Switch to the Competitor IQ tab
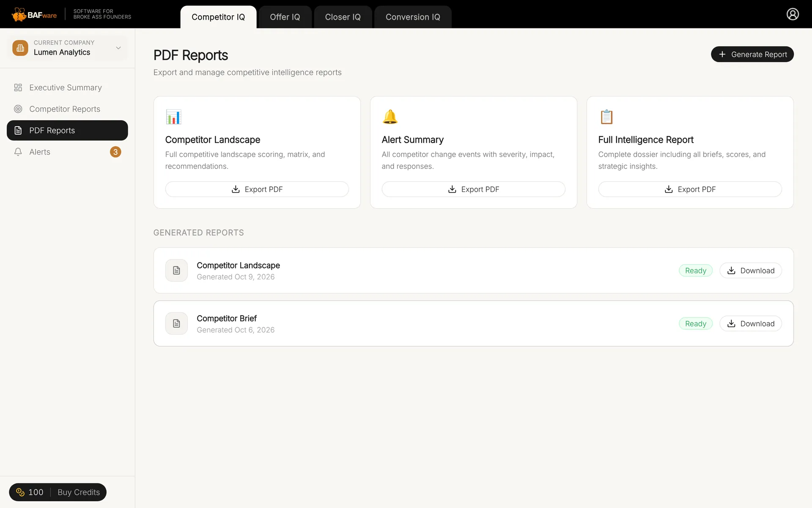Viewport: 812px width, 508px height. [x=218, y=17]
